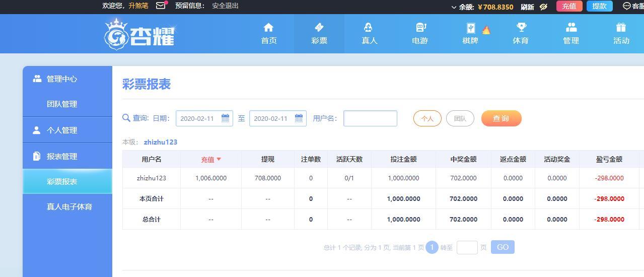Screen dimensions: 644x277
Task: Open the mail envelope icon
Action: pos(161,6)
